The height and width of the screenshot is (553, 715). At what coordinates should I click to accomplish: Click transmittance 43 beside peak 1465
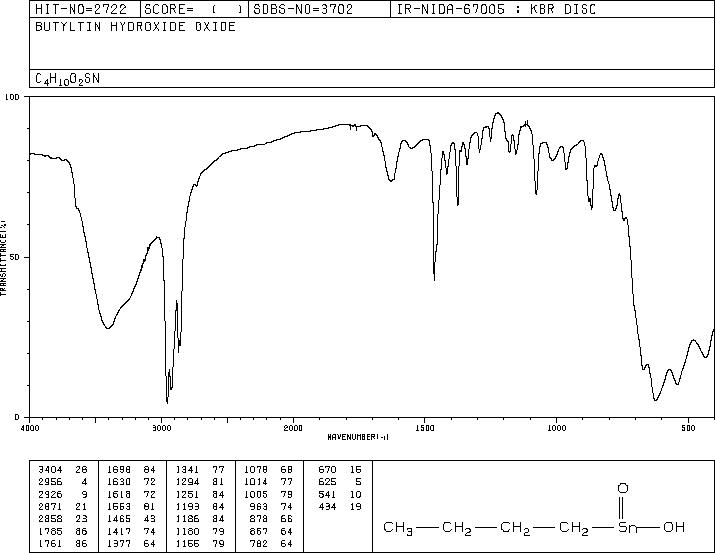[x=150, y=519]
